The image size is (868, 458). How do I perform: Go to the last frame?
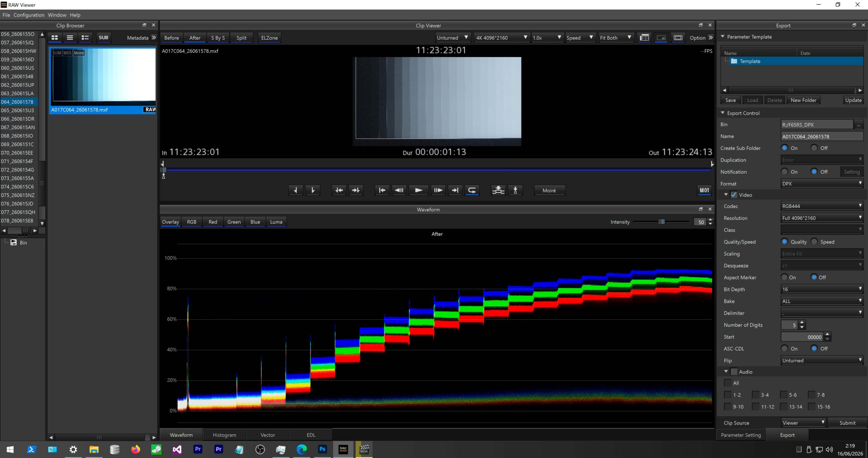[455, 190]
